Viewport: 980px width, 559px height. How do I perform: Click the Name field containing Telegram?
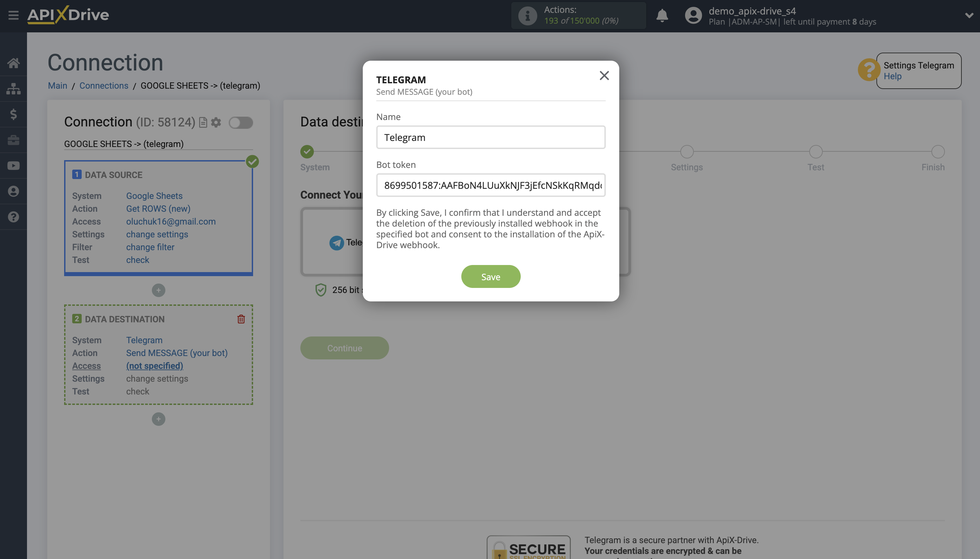point(491,137)
